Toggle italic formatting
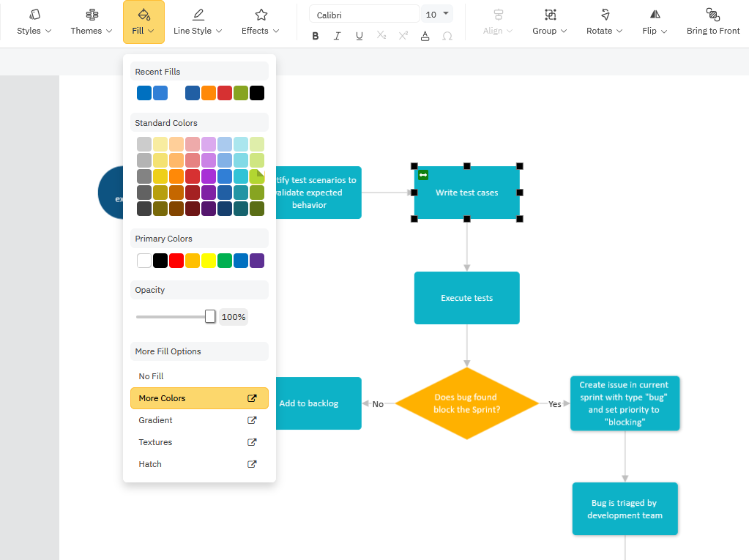This screenshot has height=560, width=749. click(x=337, y=35)
